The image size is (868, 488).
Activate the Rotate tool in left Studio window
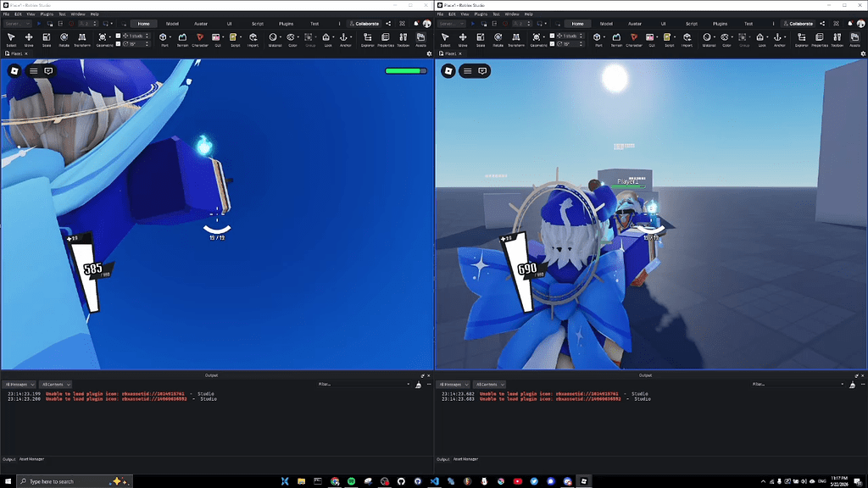click(x=64, y=39)
